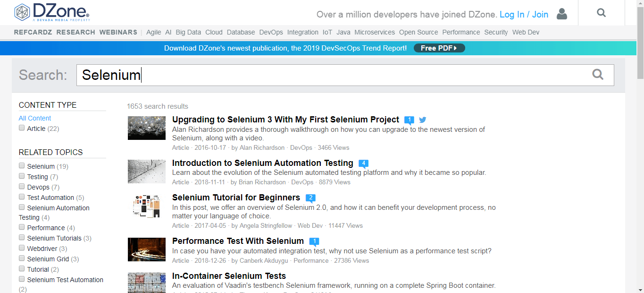
Task: Click thumbnail of Performance Test With Selenium
Action: [x=146, y=250]
